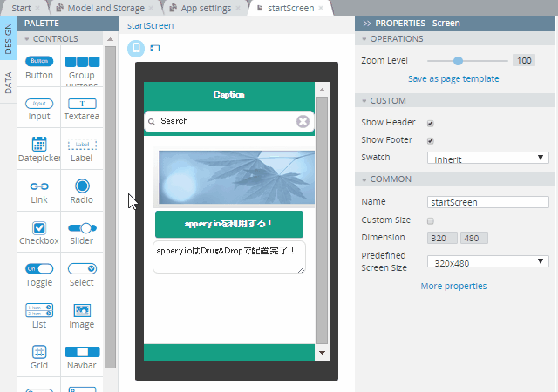Screen dimensions: 558x392
Task: Enable the Custom Size checkbox
Action: (x=430, y=221)
